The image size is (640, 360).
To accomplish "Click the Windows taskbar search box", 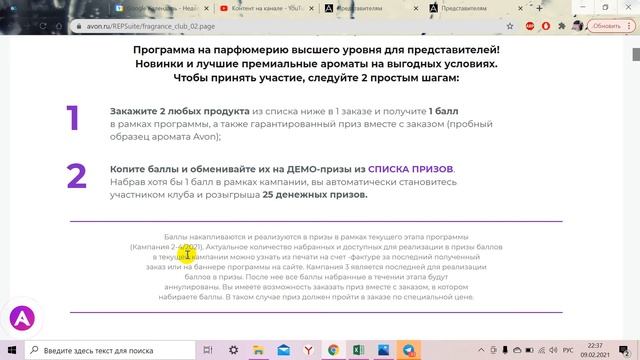I will tap(110, 350).
